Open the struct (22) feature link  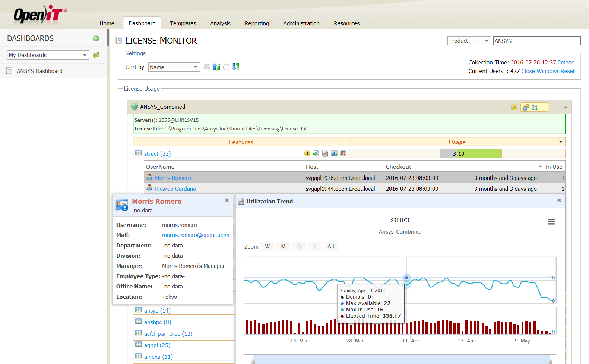click(157, 153)
